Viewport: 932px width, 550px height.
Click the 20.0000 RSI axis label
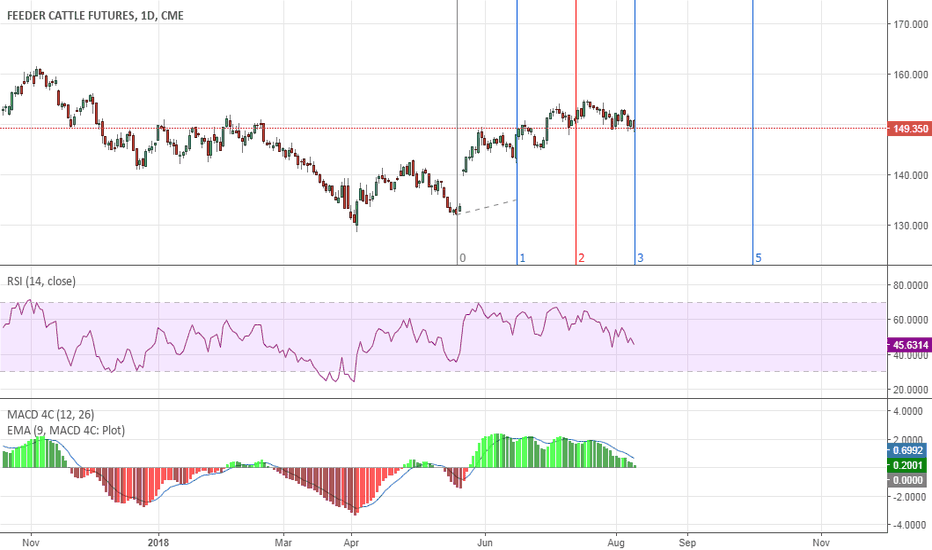click(911, 390)
